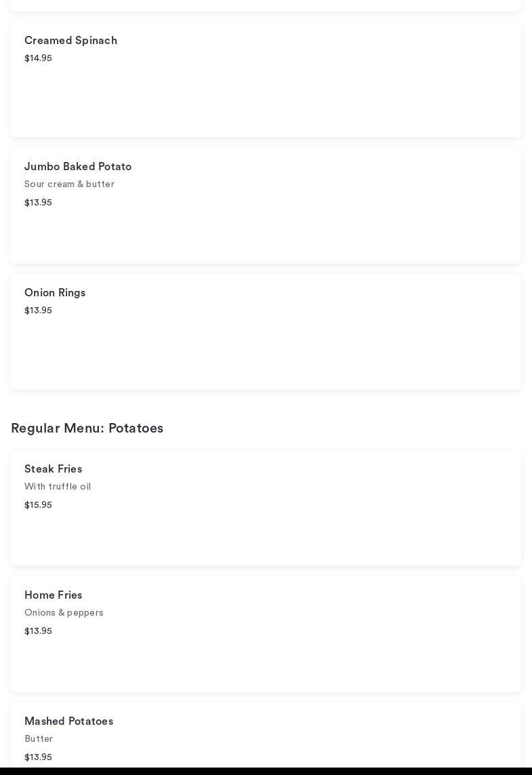Click the 'Regular Menu: Potatoes' section heading
The width and height of the screenshot is (532, 775).
click(x=87, y=429)
